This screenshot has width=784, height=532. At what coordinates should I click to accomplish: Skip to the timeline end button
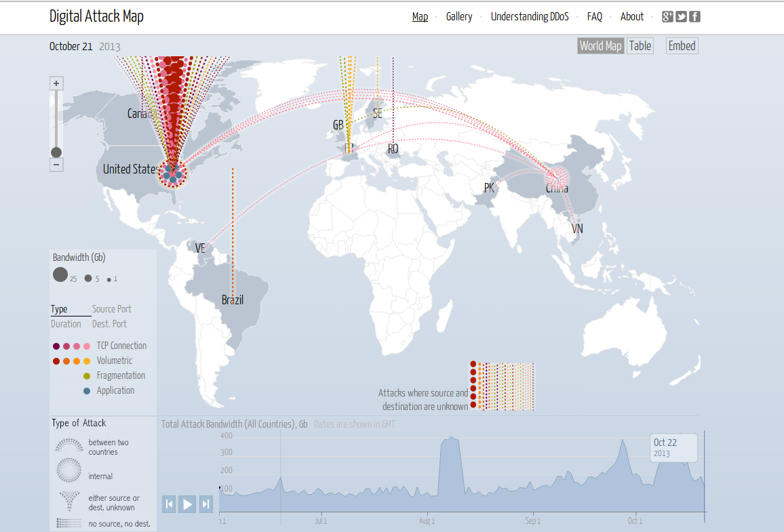pos(206,504)
